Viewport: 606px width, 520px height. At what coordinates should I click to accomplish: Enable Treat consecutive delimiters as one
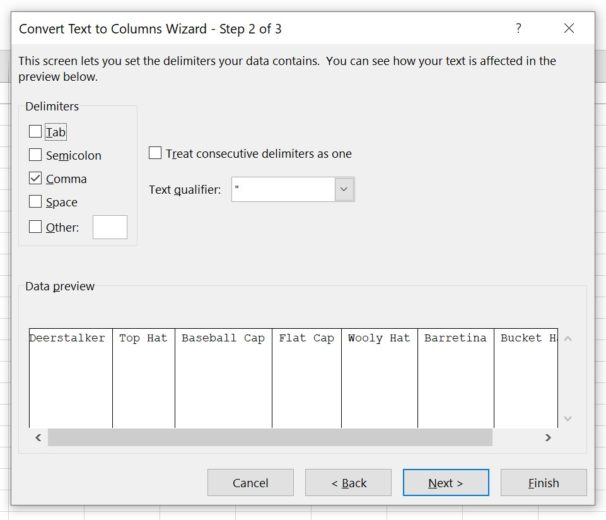coord(155,154)
